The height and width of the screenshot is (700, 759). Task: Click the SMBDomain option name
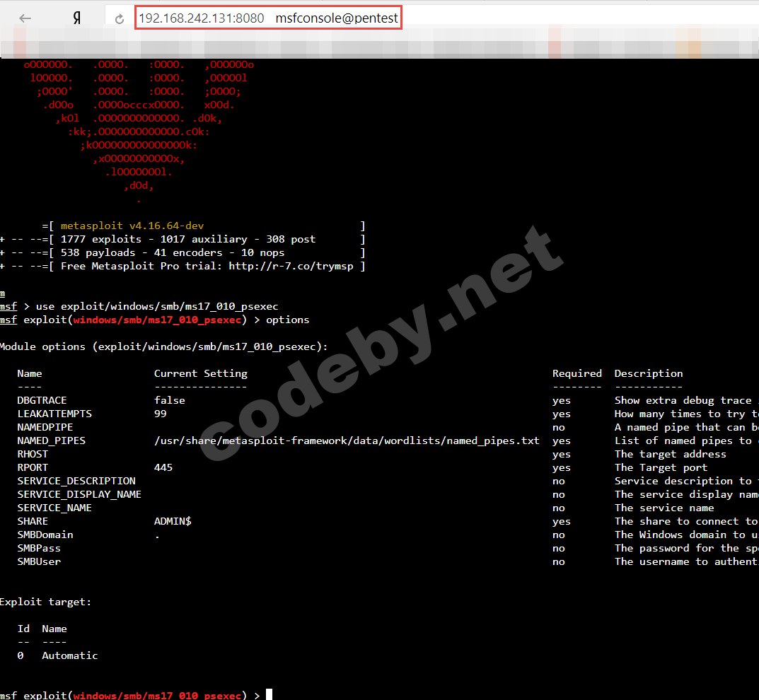(x=45, y=535)
